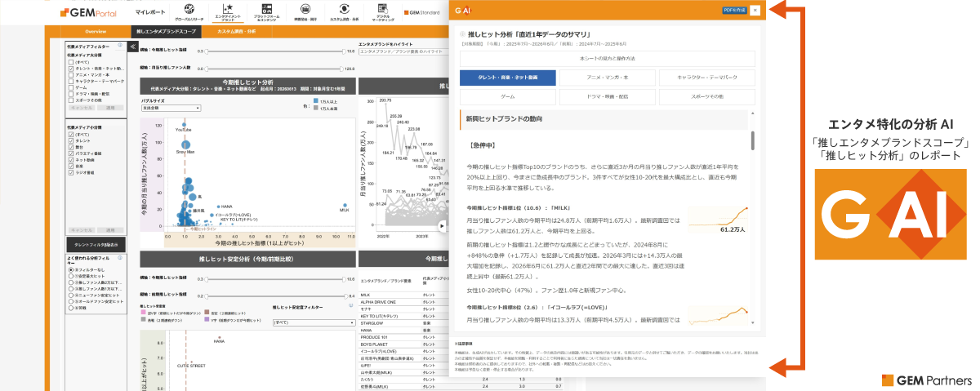Click ALPHA DRIVE ONE row in brand table
The width and height of the screenshot is (980, 391).
coord(403,302)
